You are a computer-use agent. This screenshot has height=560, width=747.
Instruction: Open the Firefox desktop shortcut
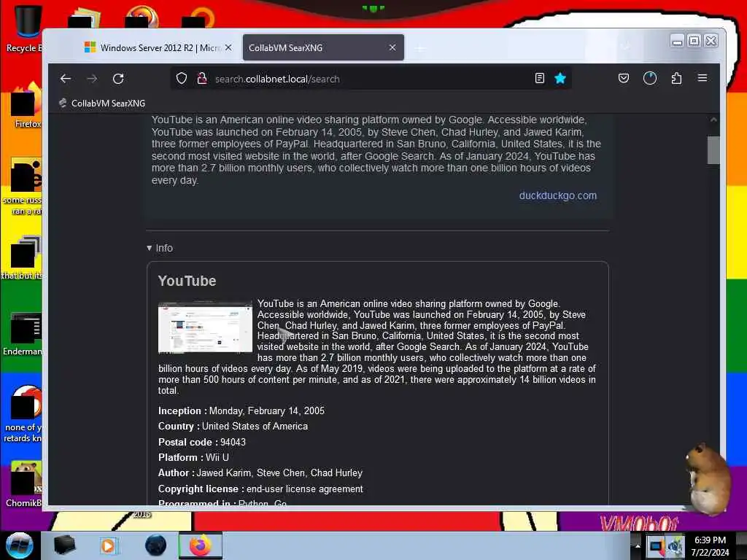tap(26, 106)
